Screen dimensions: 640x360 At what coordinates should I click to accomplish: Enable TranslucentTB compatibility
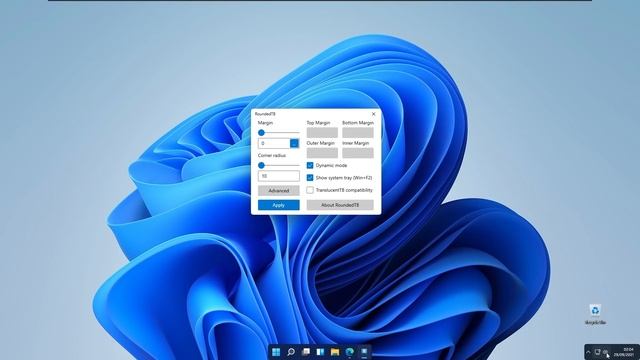coord(310,190)
